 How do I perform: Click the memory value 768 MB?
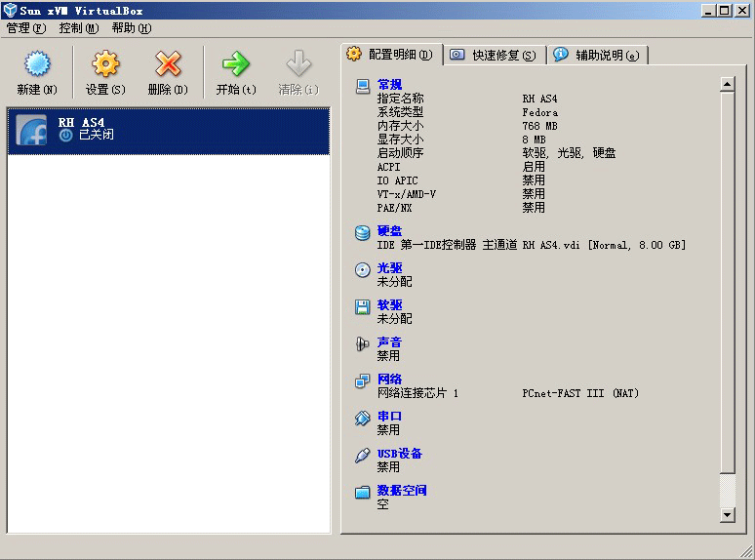539,126
